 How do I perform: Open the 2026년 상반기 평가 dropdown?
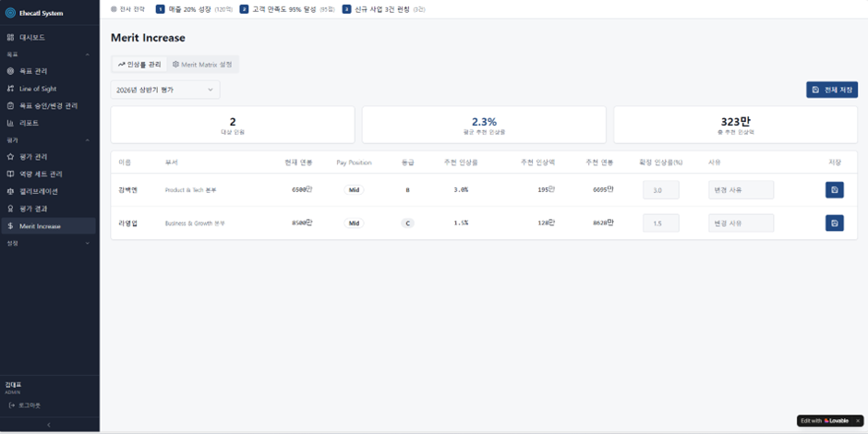(x=165, y=90)
